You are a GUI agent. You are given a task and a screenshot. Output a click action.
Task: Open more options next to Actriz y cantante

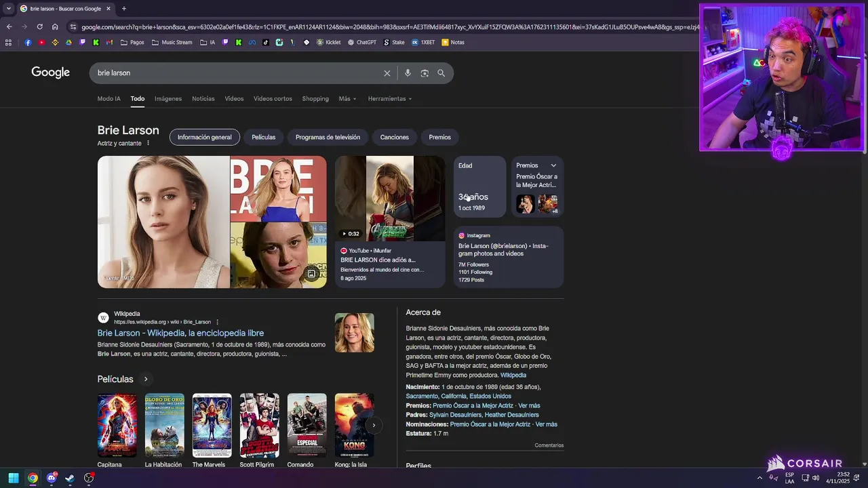pos(148,143)
